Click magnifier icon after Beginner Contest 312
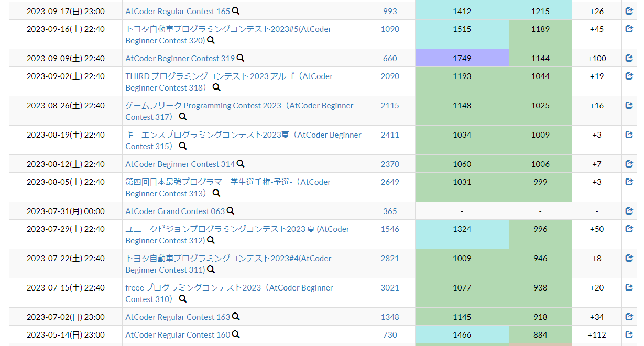Image resolution: width=644 pixels, height=346 pixels. [x=211, y=240]
